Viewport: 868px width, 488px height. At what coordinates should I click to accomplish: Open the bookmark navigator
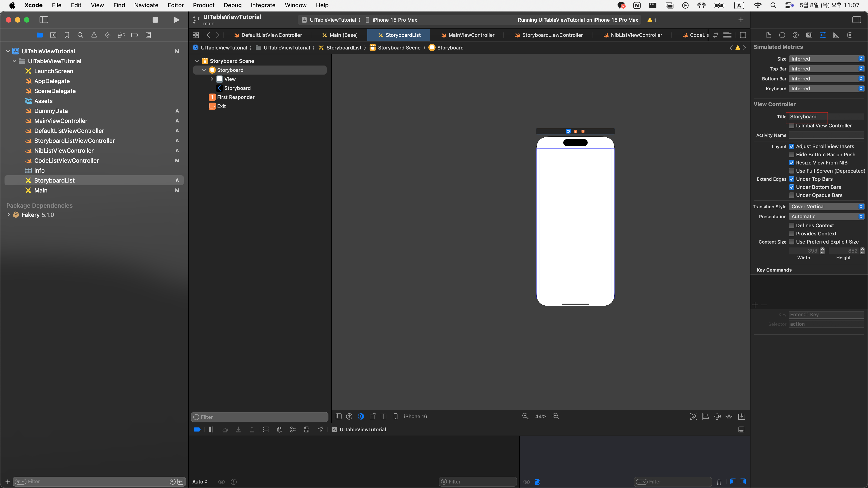pos(67,35)
